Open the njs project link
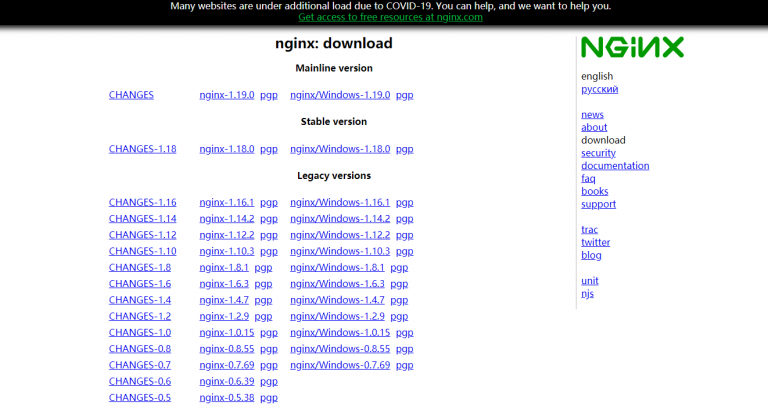Image resolution: width=768 pixels, height=416 pixels. coord(587,294)
